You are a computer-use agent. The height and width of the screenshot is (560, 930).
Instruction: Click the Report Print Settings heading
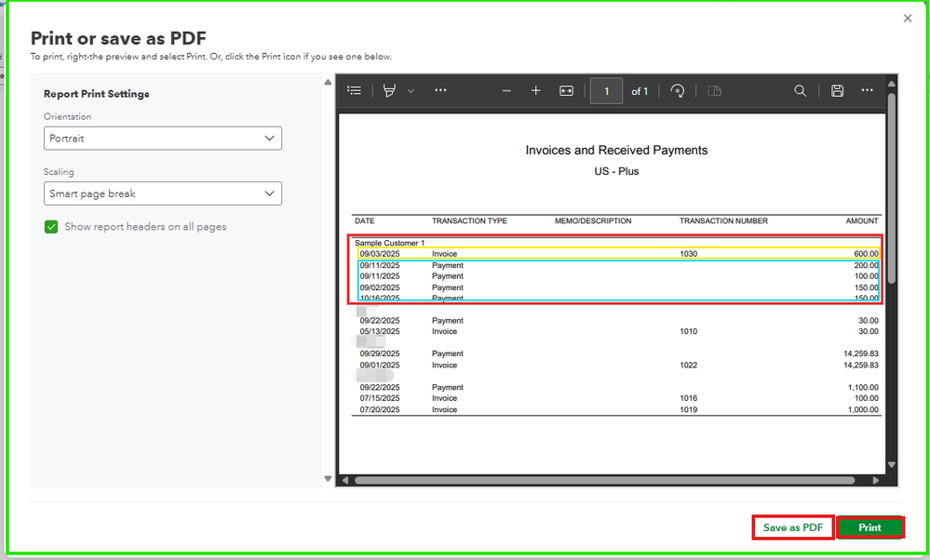click(x=97, y=94)
